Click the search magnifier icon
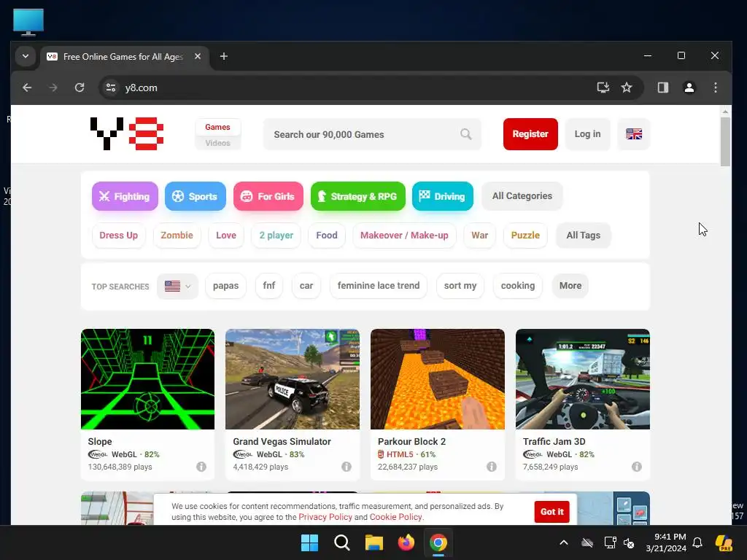 tap(466, 134)
